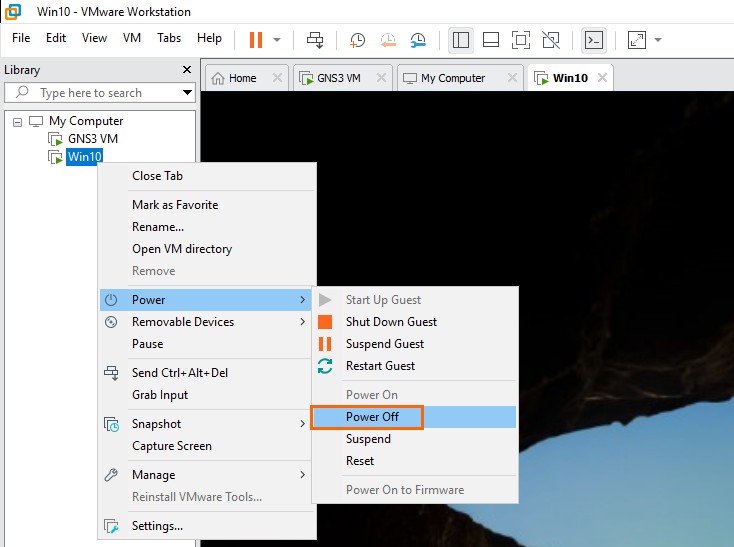Click the orange Suspend toolbar icon

point(256,40)
